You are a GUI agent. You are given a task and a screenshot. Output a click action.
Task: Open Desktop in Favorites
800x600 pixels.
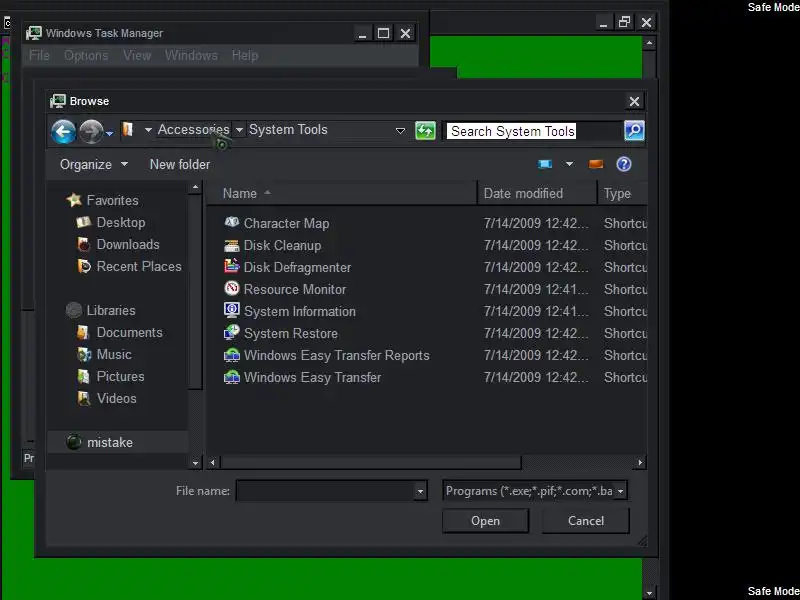(x=121, y=222)
